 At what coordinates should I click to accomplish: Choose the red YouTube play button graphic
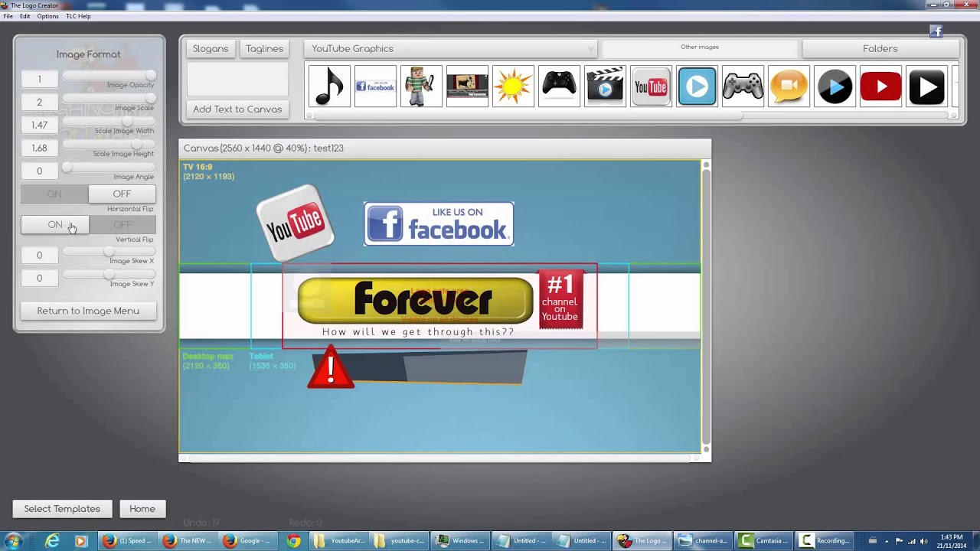(880, 86)
